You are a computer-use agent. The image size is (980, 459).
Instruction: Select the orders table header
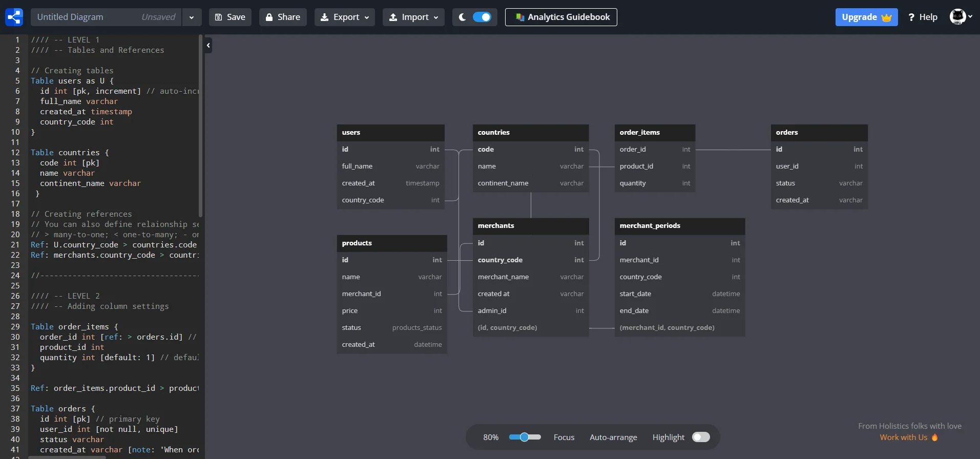pos(819,132)
